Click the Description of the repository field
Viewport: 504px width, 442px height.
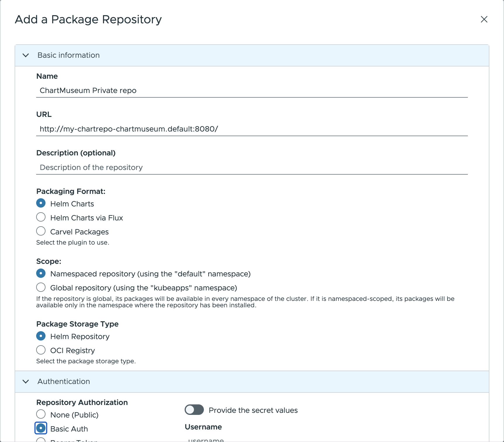[251, 167]
